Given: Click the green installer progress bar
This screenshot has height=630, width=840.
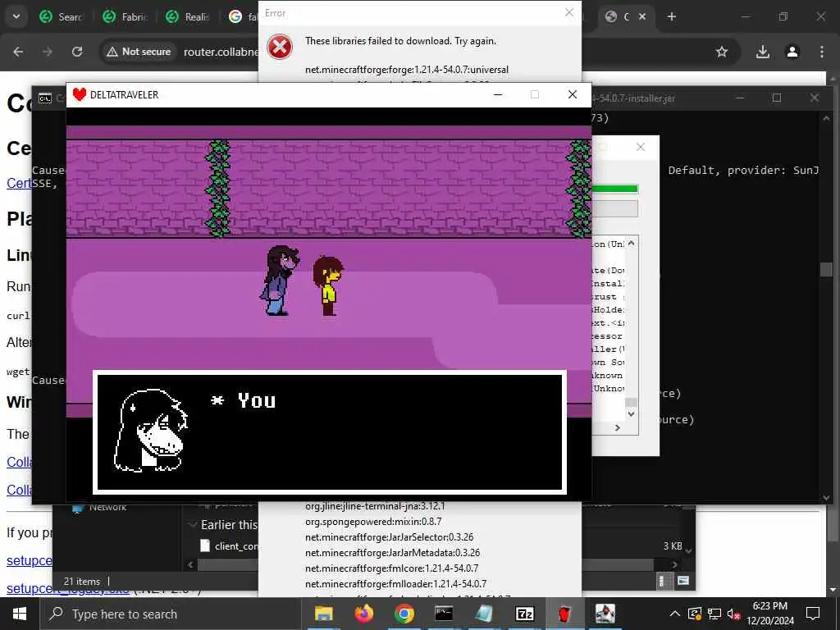Looking at the screenshot, I should click(x=614, y=189).
